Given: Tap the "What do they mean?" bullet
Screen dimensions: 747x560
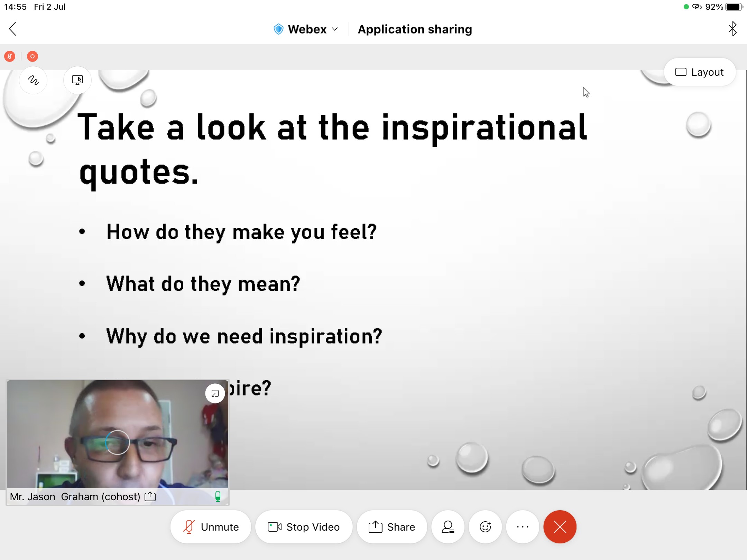Looking at the screenshot, I should [x=203, y=284].
